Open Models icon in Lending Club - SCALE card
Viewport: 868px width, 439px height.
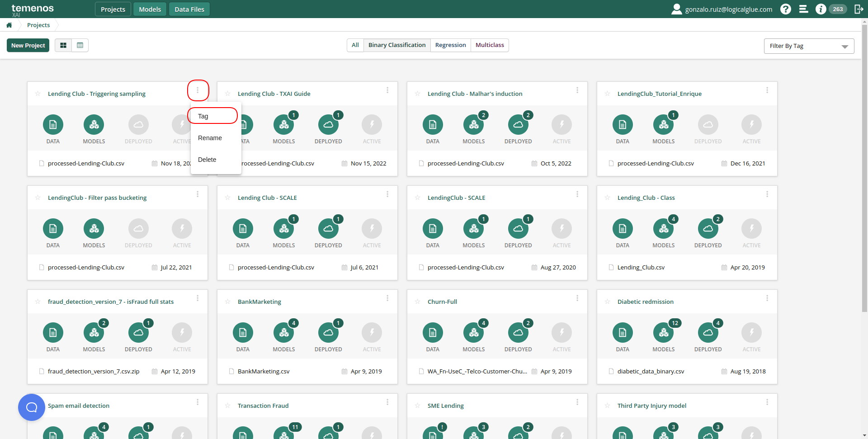(x=284, y=229)
